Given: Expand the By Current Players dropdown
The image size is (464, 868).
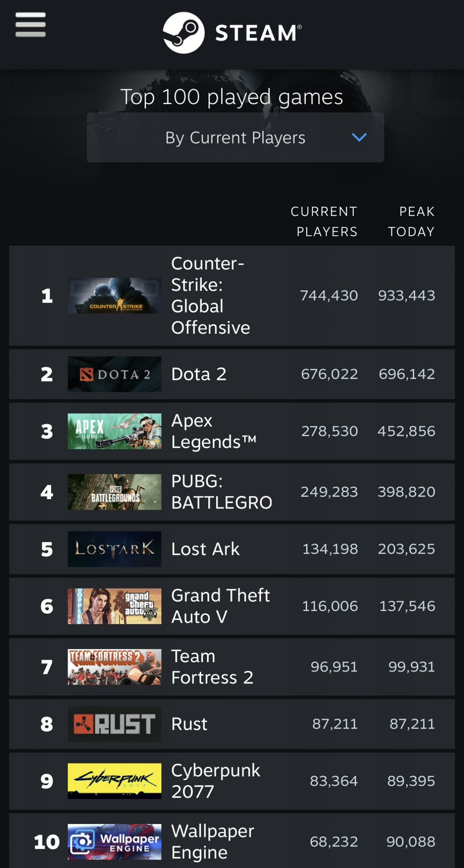Looking at the screenshot, I should [235, 137].
